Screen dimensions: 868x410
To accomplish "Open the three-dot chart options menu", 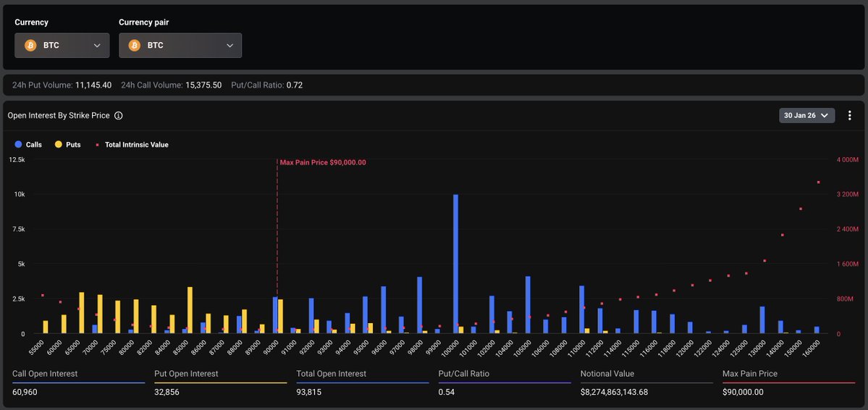I will click(x=850, y=115).
